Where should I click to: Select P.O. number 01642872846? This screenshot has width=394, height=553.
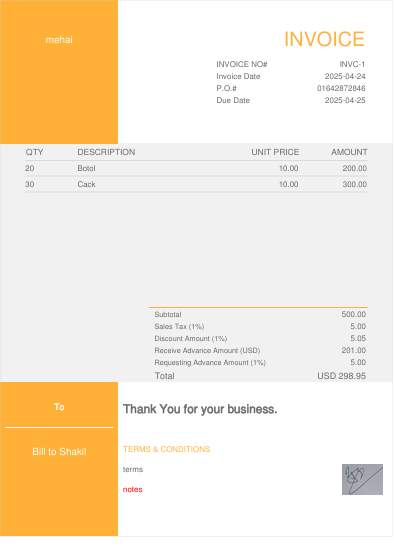pyautogui.click(x=341, y=88)
